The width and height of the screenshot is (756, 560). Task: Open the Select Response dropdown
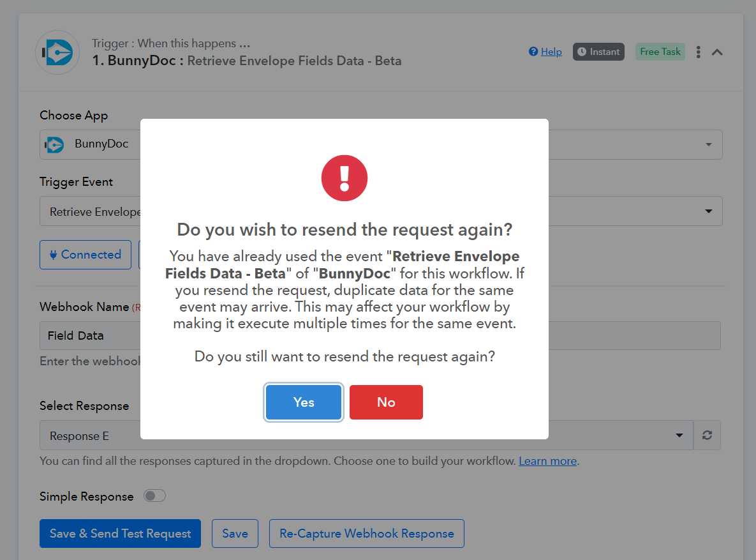click(366, 435)
